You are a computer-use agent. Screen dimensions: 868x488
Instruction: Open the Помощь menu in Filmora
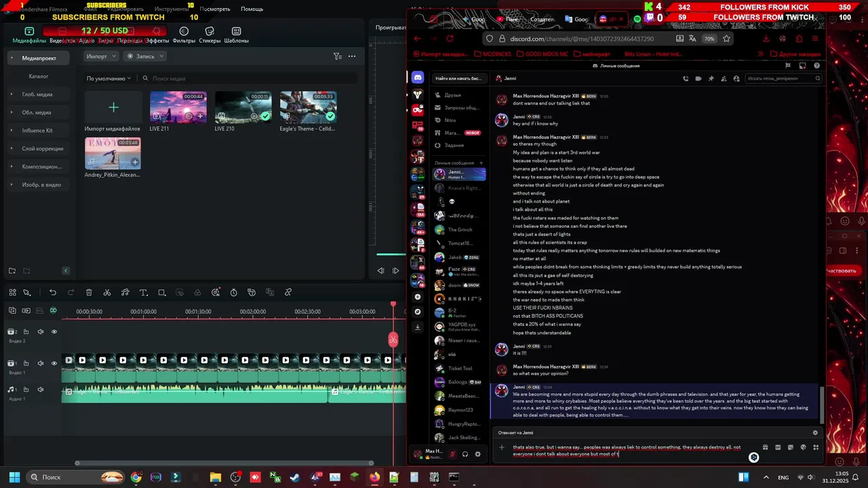(252, 9)
